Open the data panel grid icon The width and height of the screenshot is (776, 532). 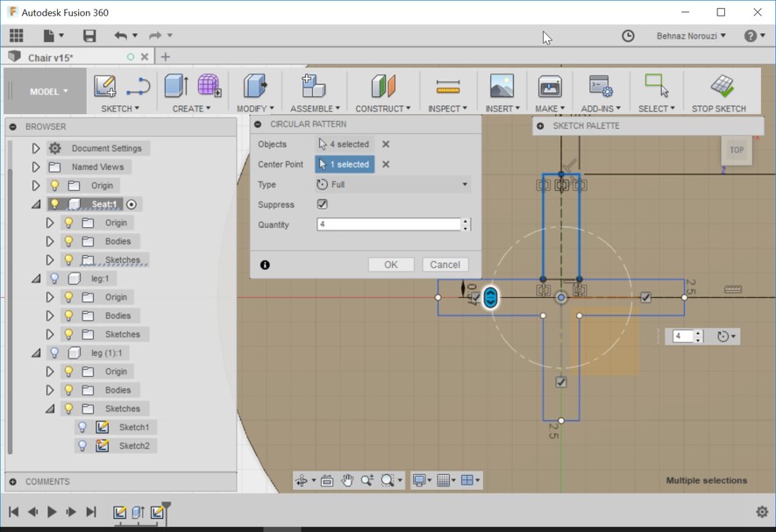[17, 35]
